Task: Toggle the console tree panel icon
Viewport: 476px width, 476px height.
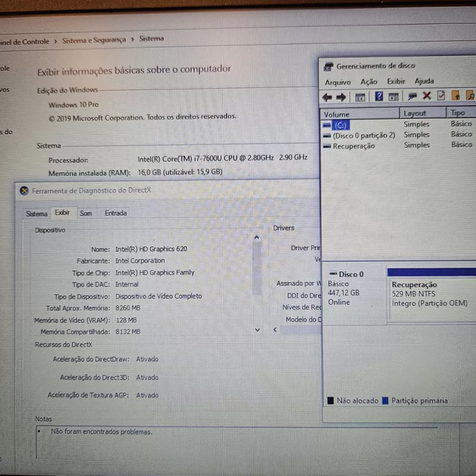Action: [x=360, y=97]
